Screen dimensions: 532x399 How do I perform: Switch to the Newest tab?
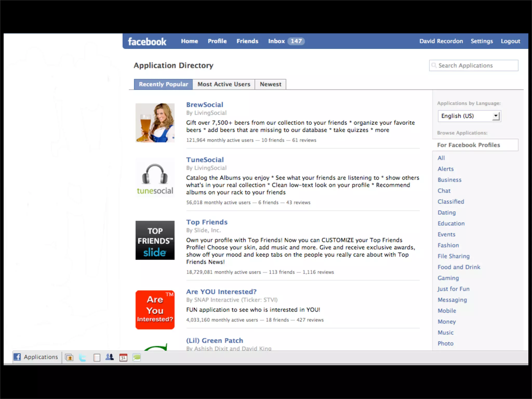pos(270,84)
